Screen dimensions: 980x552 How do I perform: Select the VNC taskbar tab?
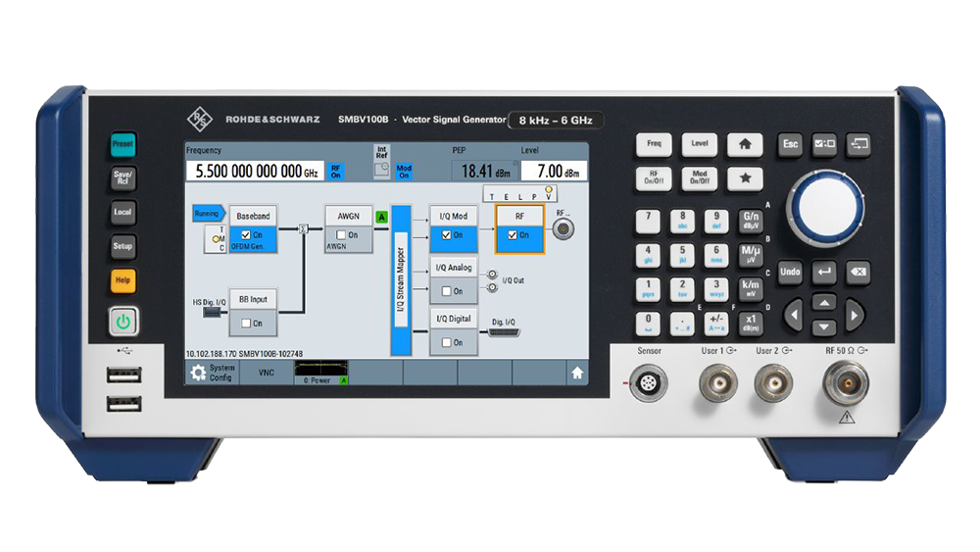[x=267, y=373]
